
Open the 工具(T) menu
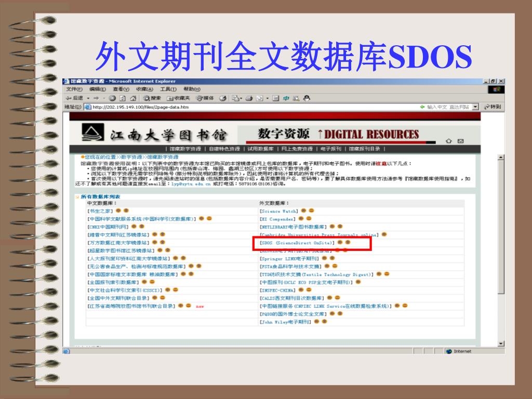click(x=168, y=89)
